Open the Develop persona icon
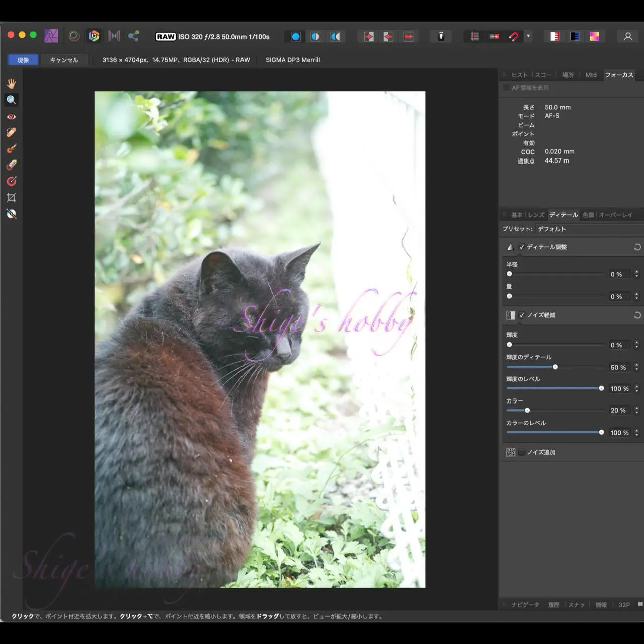Image resolution: width=644 pixels, height=644 pixels. coord(94,36)
